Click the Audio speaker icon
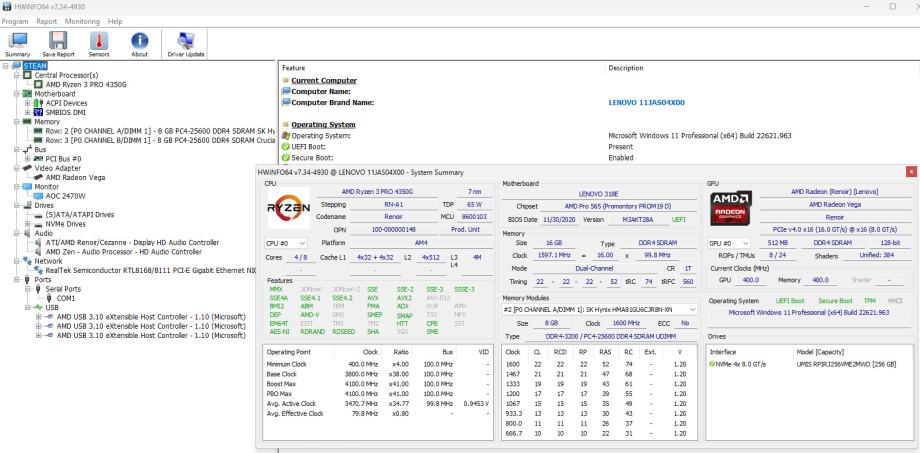 coord(28,233)
